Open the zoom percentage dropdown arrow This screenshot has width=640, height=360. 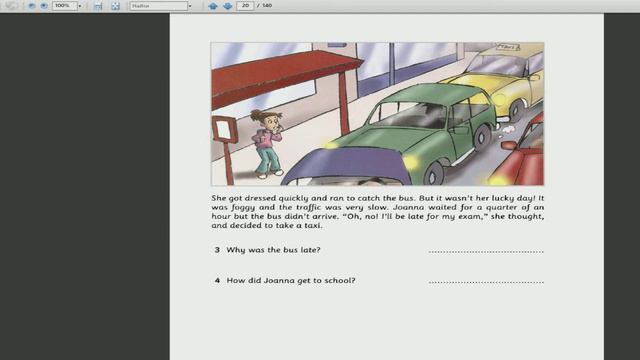(x=80, y=6)
